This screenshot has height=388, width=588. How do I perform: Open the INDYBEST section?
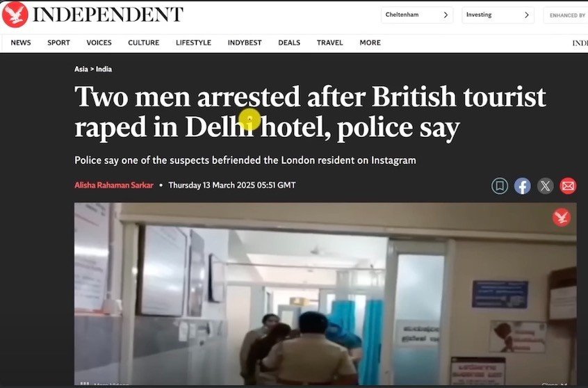[x=245, y=43]
